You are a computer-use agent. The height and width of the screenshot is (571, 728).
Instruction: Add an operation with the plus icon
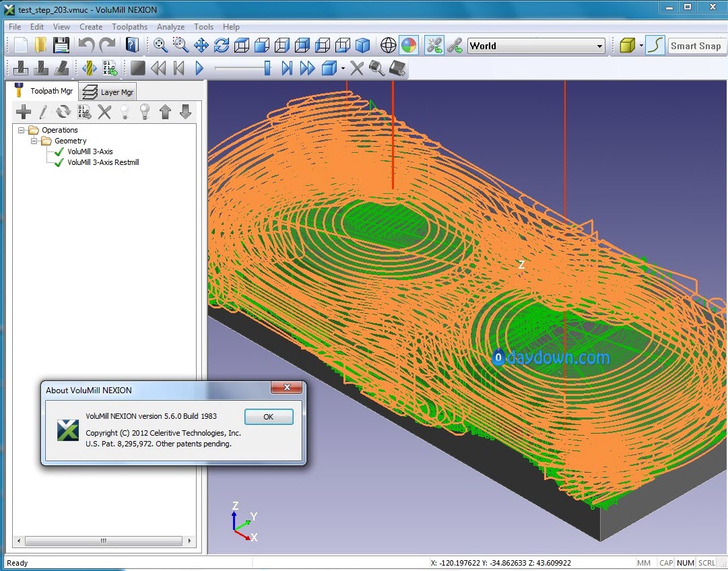[23, 112]
